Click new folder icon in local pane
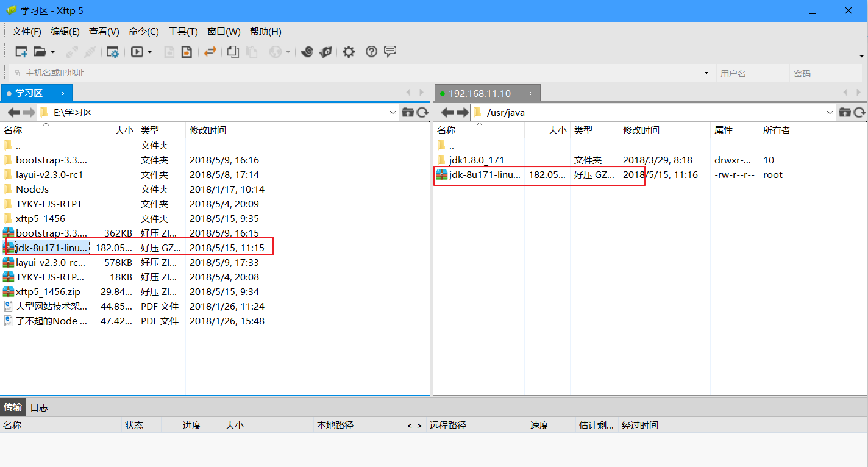Image resolution: width=868 pixels, height=467 pixels. (408, 112)
